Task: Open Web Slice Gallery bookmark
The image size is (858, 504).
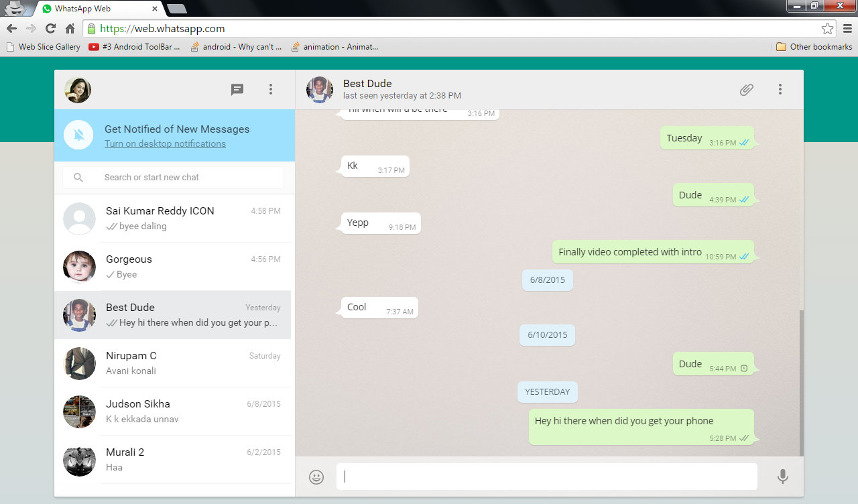Action: [43, 47]
